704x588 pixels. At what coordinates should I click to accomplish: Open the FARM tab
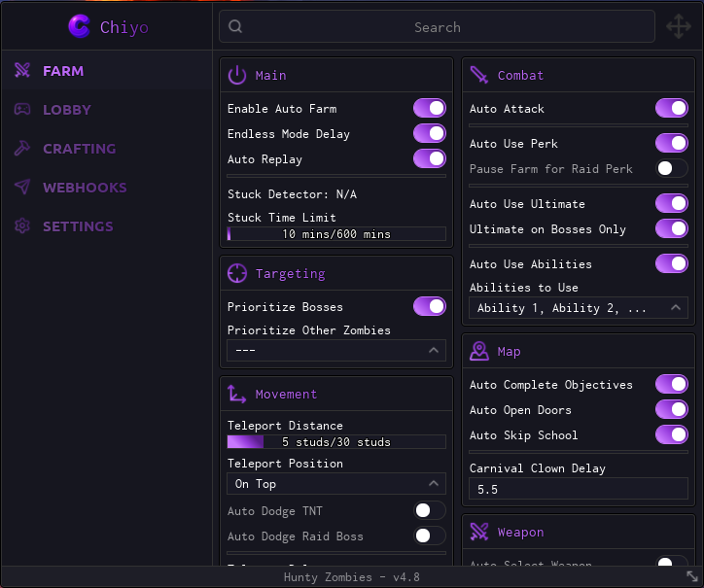coord(107,71)
